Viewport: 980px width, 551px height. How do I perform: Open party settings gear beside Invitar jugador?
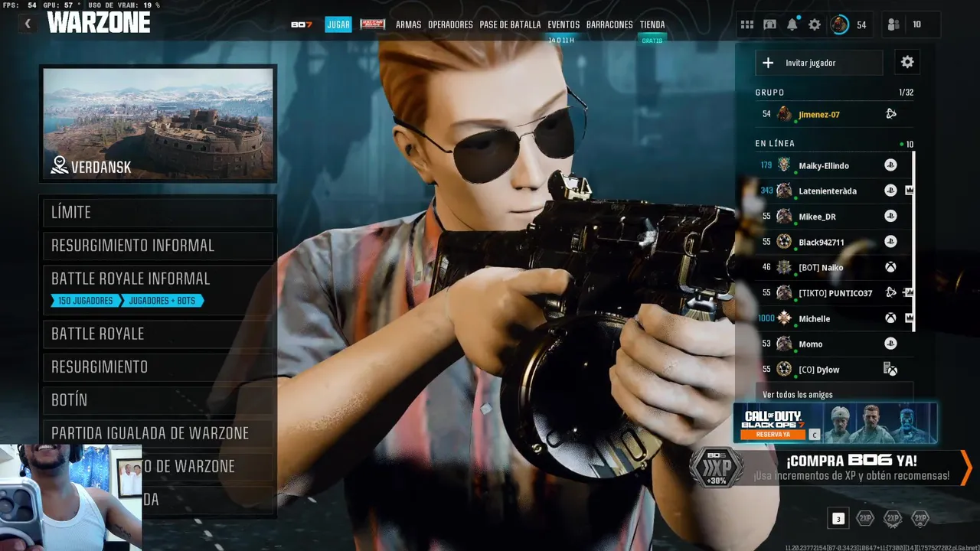907,63
